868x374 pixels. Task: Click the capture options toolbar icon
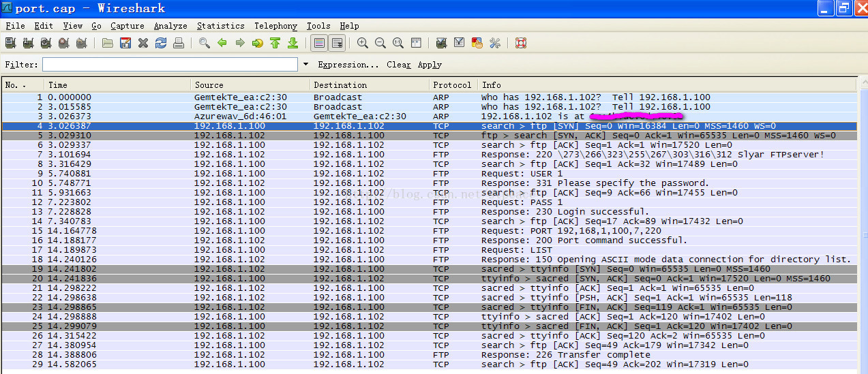click(x=28, y=43)
